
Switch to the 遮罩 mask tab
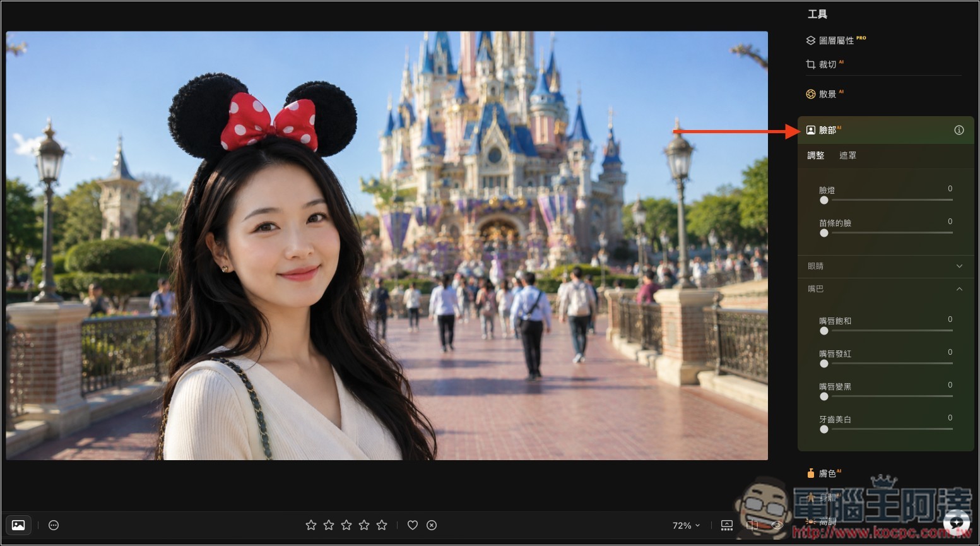847,155
